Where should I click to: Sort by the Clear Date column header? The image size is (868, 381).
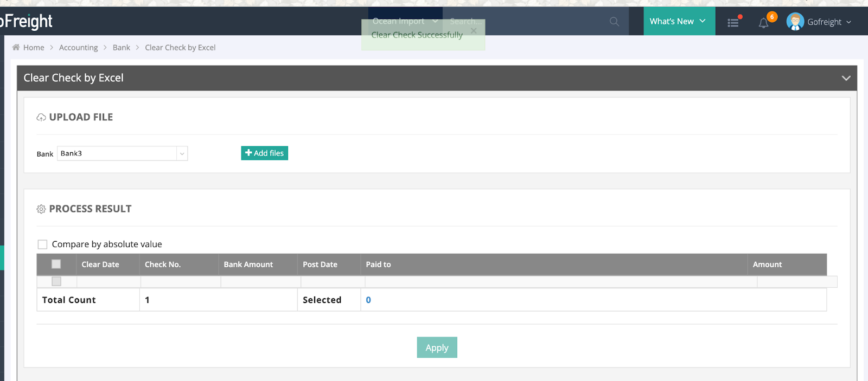click(x=100, y=264)
